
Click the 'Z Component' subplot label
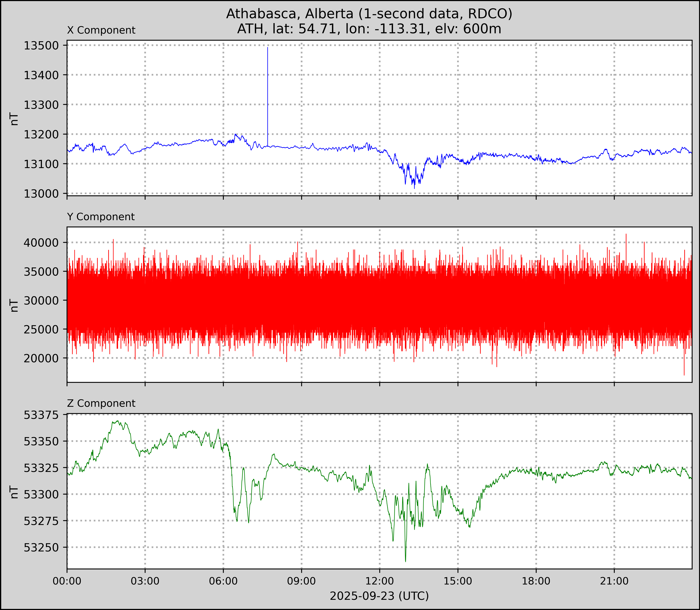pyautogui.click(x=101, y=403)
